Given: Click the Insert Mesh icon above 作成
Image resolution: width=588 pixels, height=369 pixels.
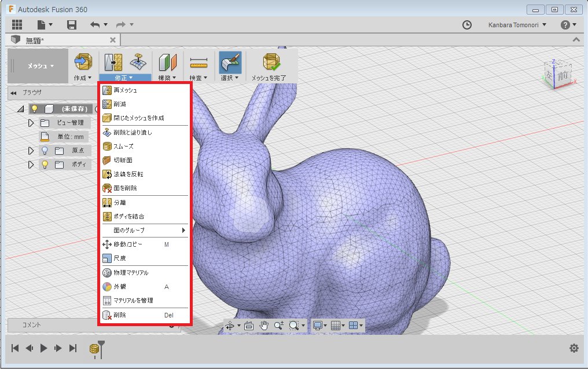Looking at the screenshot, I should 83,61.
